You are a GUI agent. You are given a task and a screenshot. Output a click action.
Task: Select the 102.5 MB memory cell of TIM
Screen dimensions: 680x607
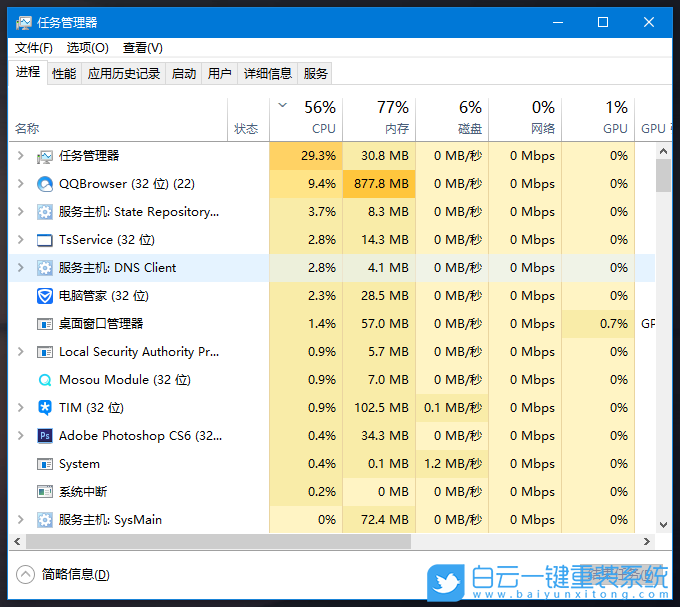point(379,408)
